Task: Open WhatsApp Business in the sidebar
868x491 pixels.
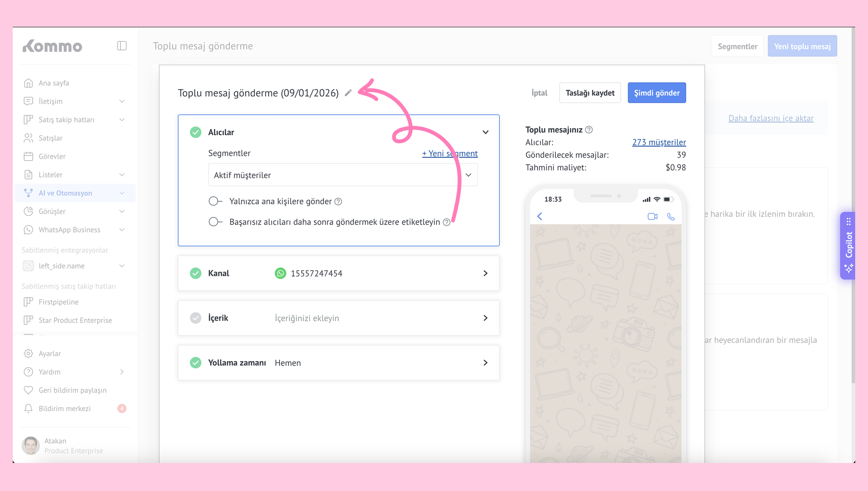Action: (69, 230)
